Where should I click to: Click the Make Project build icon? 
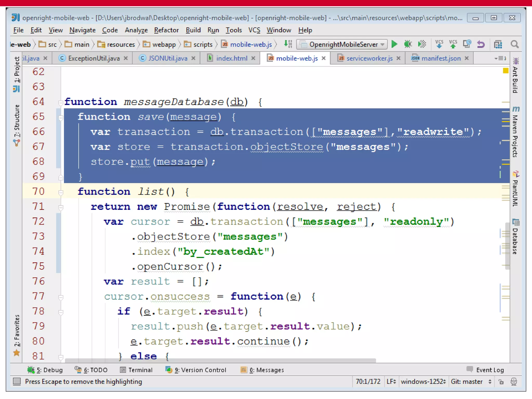[x=288, y=44]
